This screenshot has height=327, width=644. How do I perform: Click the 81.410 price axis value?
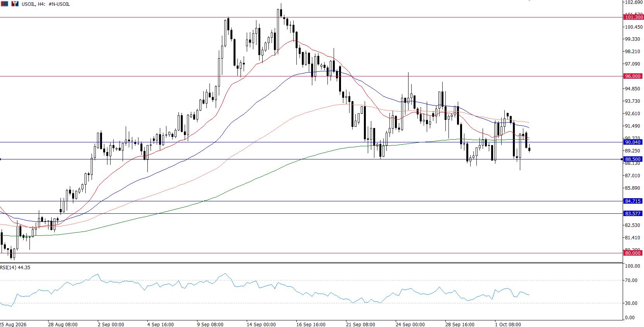click(x=633, y=238)
